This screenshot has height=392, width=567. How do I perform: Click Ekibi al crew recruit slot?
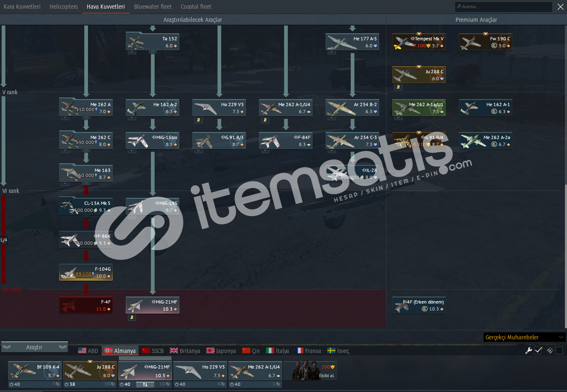pyautogui.click(x=310, y=371)
